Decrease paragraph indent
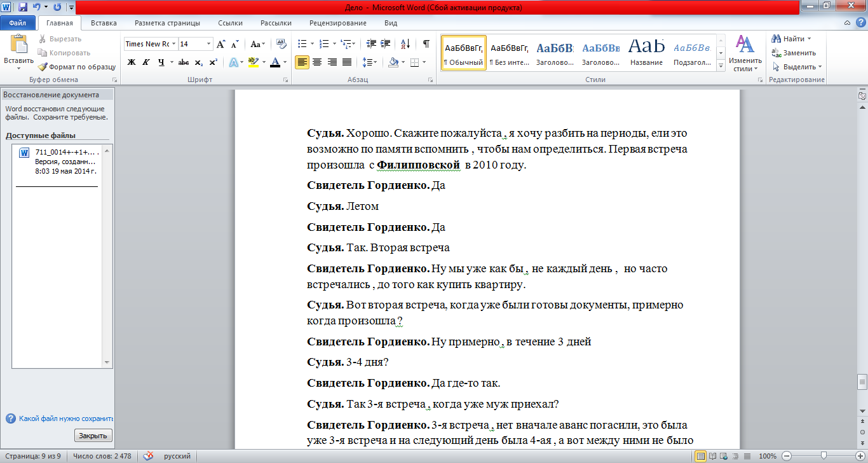 click(x=371, y=44)
